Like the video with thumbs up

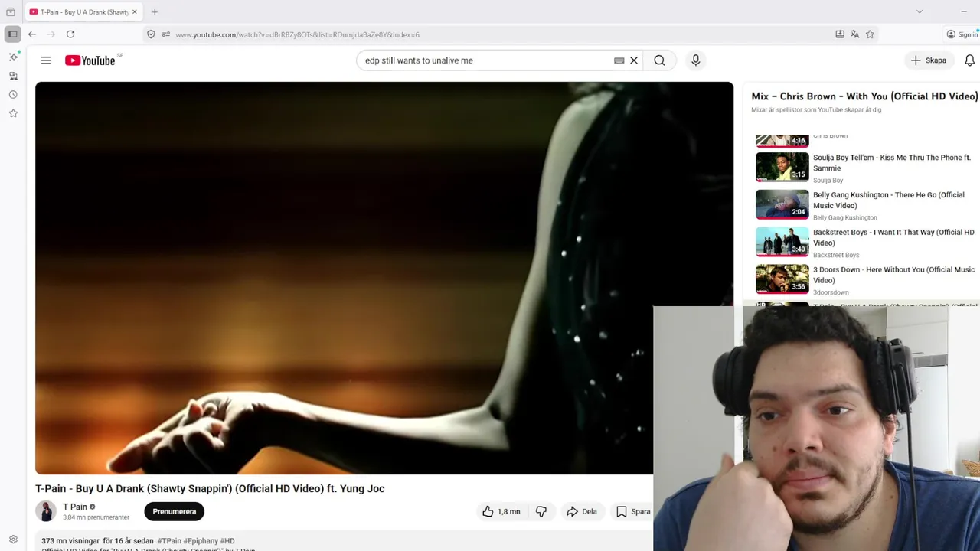(501, 511)
